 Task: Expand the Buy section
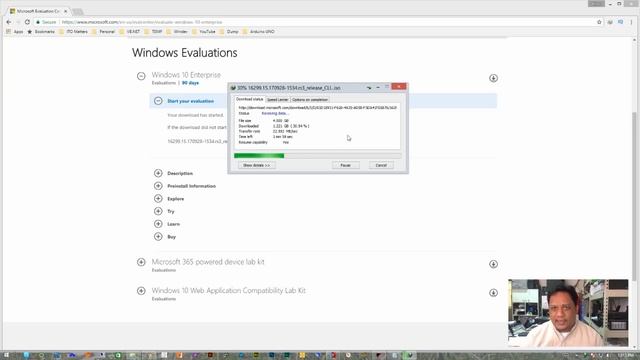coord(158,236)
